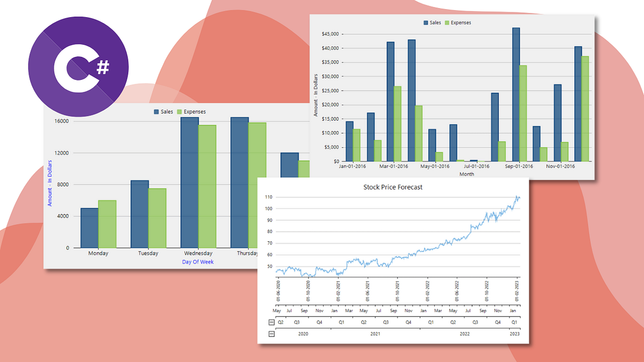
Task: Click the green Expenses legend swatch in weekly chart
Action: [x=180, y=112]
